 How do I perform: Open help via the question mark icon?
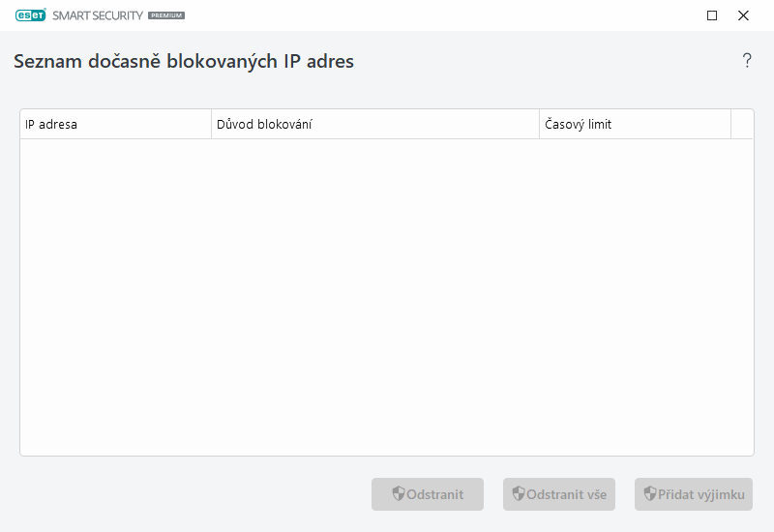pos(747,60)
